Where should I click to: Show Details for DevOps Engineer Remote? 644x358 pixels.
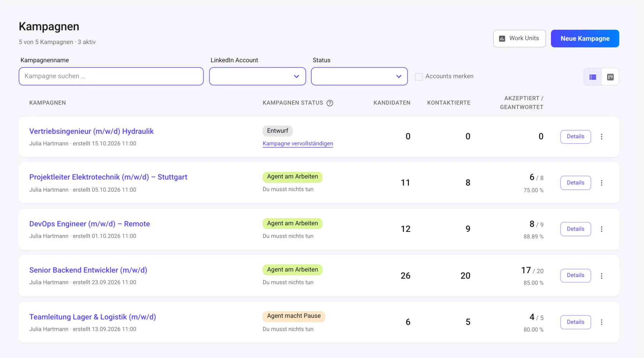(x=575, y=229)
